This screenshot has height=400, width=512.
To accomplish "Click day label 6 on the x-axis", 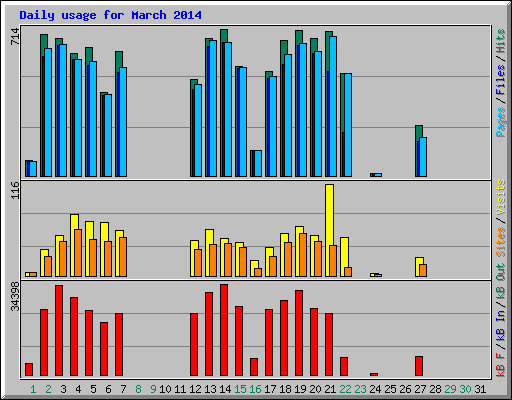I will point(108,389).
